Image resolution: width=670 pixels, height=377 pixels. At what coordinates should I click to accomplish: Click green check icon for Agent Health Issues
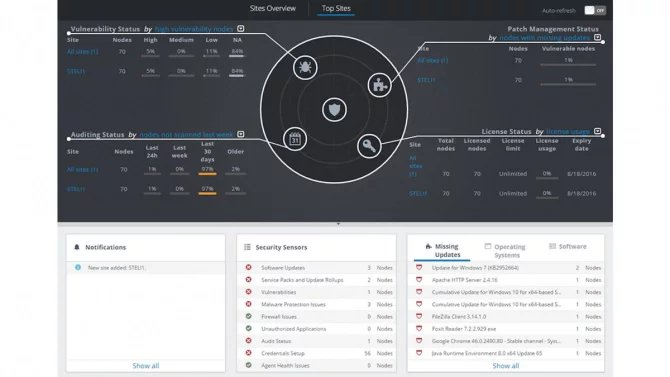coord(248,365)
